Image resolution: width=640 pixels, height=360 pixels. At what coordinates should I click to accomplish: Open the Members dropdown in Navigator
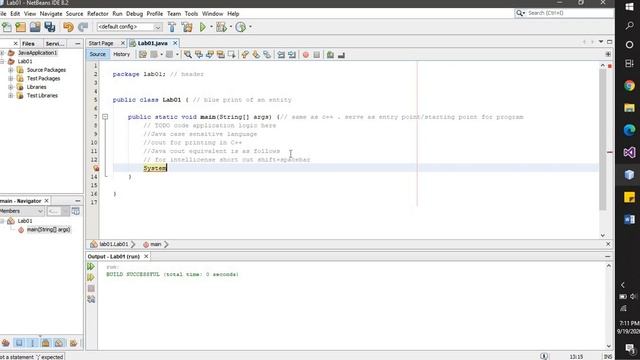pyautogui.click(x=22, y=211)
